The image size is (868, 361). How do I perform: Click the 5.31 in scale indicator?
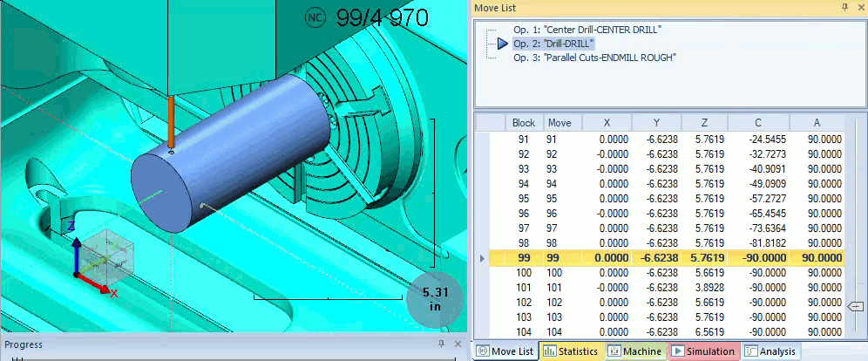[x=435, y=299]
